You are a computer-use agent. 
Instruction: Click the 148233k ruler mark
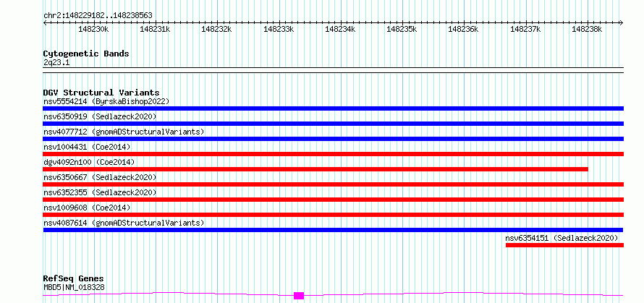279,29
